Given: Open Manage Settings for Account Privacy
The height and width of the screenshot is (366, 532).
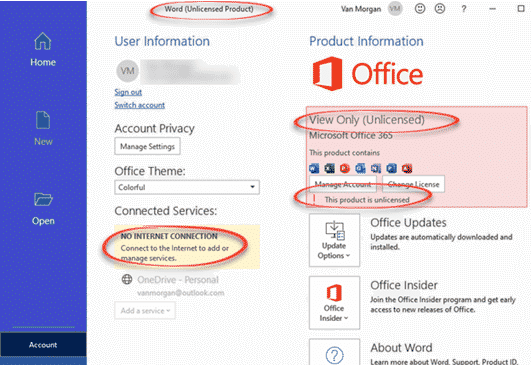Looking at the screenshot, I should coord(147,146).
